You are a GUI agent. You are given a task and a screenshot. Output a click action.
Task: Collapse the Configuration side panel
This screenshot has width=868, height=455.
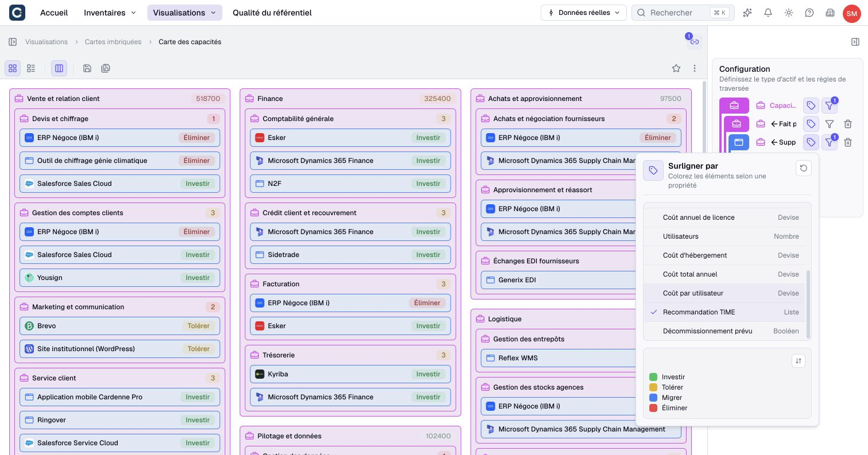coord(855,42)
